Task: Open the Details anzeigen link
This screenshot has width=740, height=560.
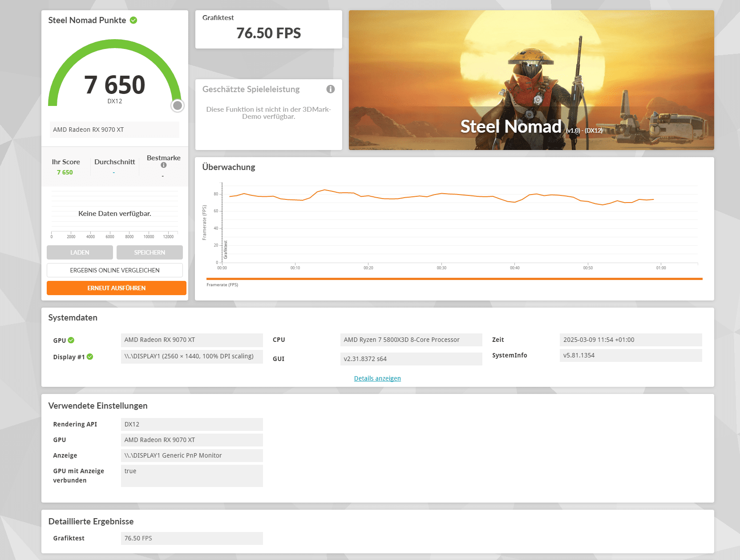Action: click(x=377, y=378)
